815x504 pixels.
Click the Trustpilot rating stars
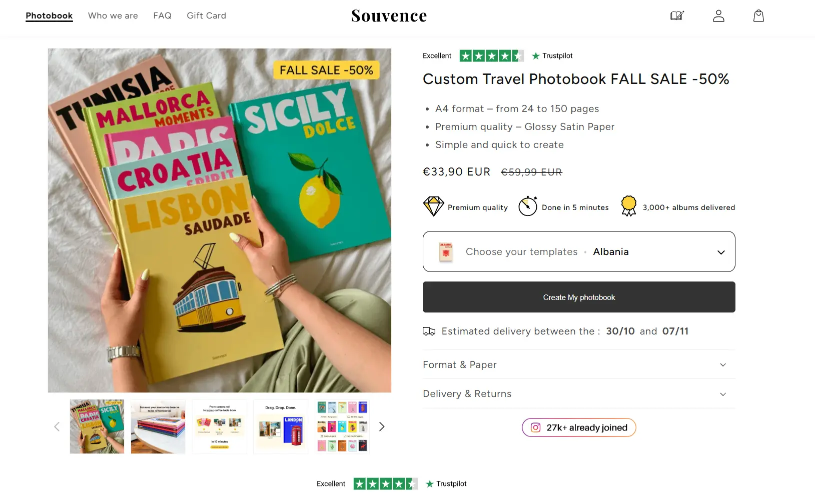pos(492,55)
